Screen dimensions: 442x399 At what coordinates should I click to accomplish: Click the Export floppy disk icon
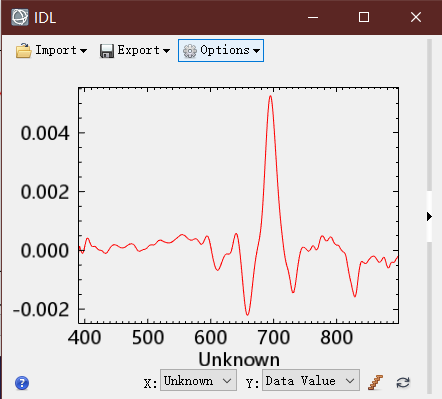(107, 51)
